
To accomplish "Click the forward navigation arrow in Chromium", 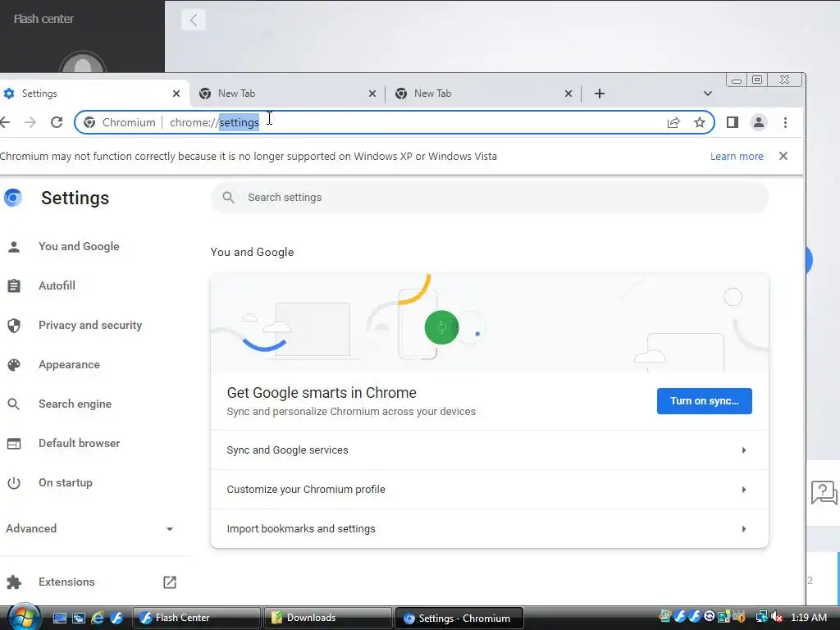I will pyautogui.click(x=30, y=123).
